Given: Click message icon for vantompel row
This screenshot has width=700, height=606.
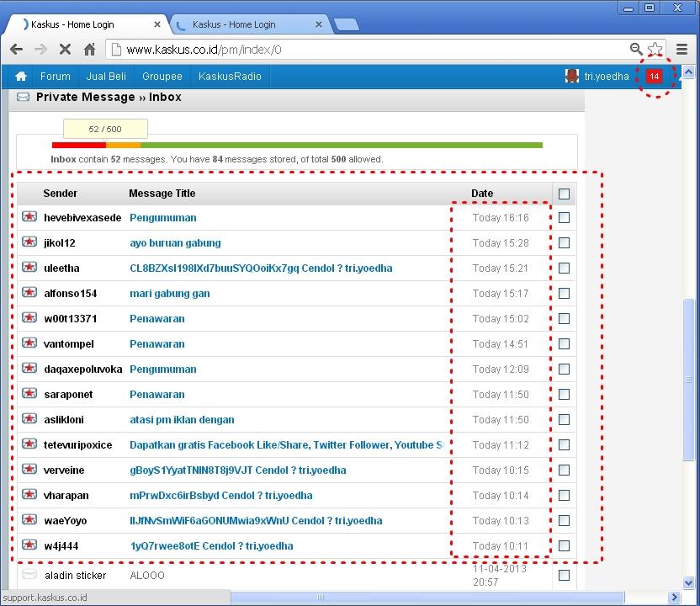Looking at the screenshot, I should pos(29,343).
